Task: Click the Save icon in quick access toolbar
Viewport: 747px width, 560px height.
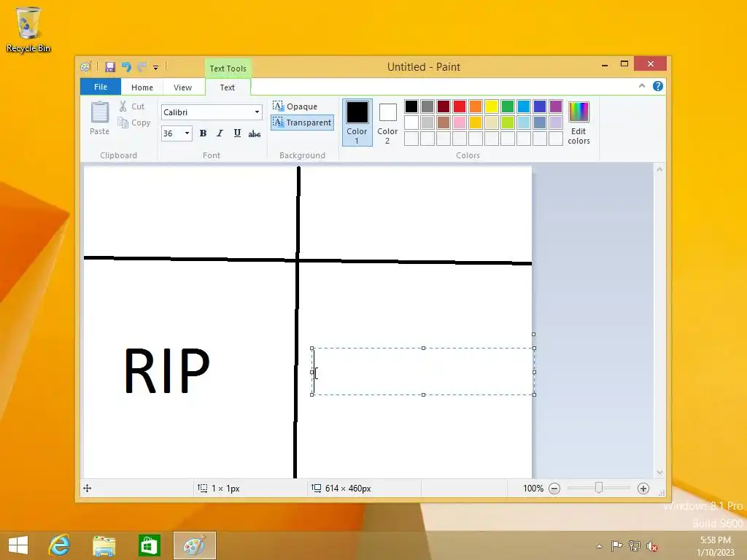Action: point(110,67)
